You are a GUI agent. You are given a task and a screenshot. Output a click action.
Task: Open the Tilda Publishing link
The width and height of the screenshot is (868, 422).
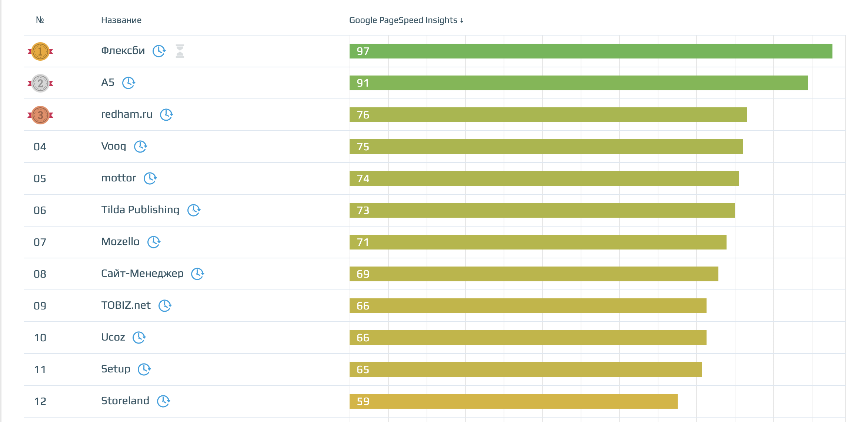140,210
